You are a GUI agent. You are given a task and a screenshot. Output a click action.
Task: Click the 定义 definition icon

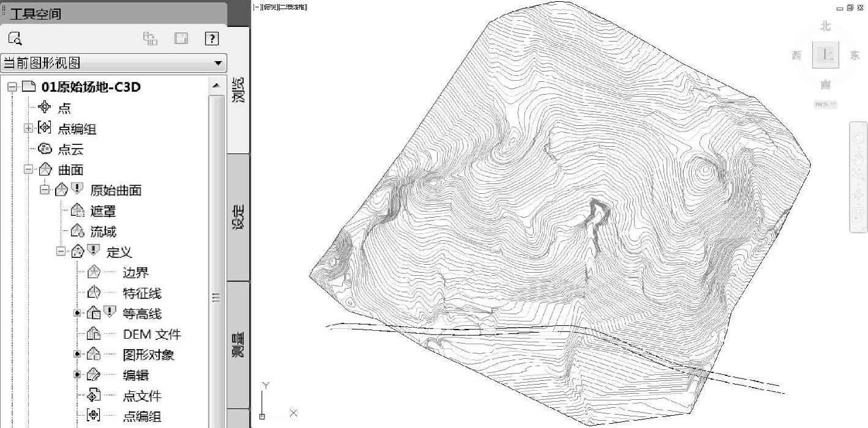pos(77,251)
